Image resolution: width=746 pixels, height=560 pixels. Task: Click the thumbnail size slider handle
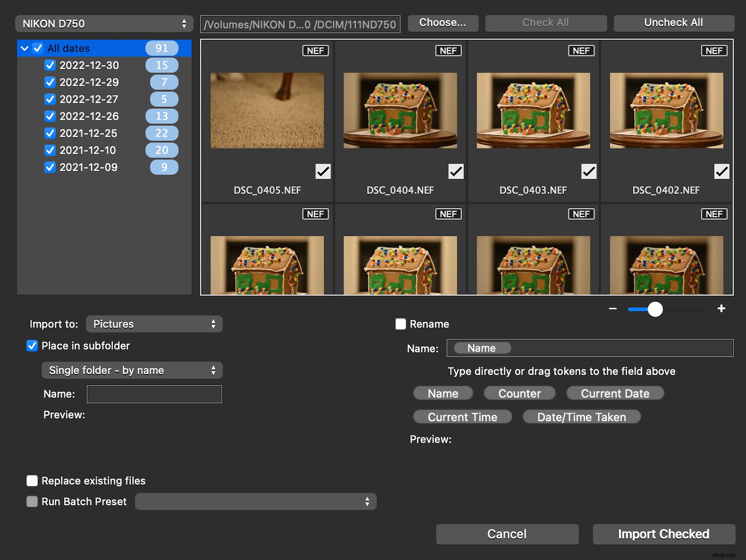pyautogui.click(x=655, y=309)
